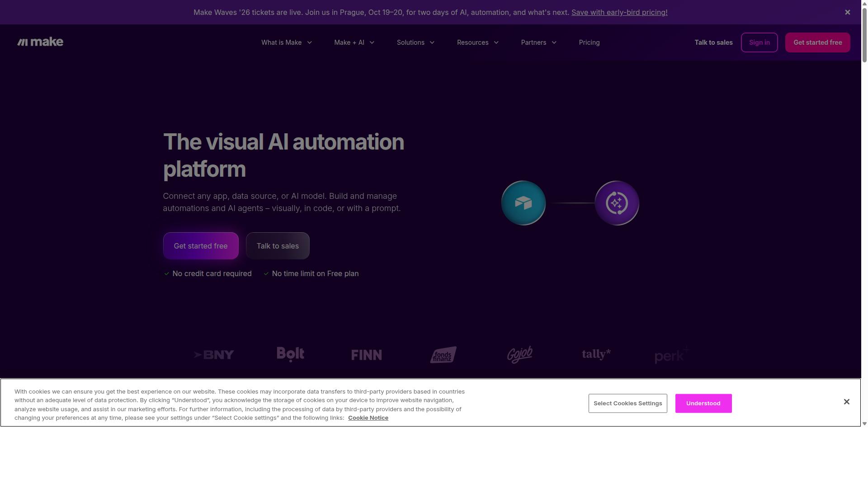
Task: Expand the Partners dropdown menu
Action: pyautogui.click(x=539, y=42)
